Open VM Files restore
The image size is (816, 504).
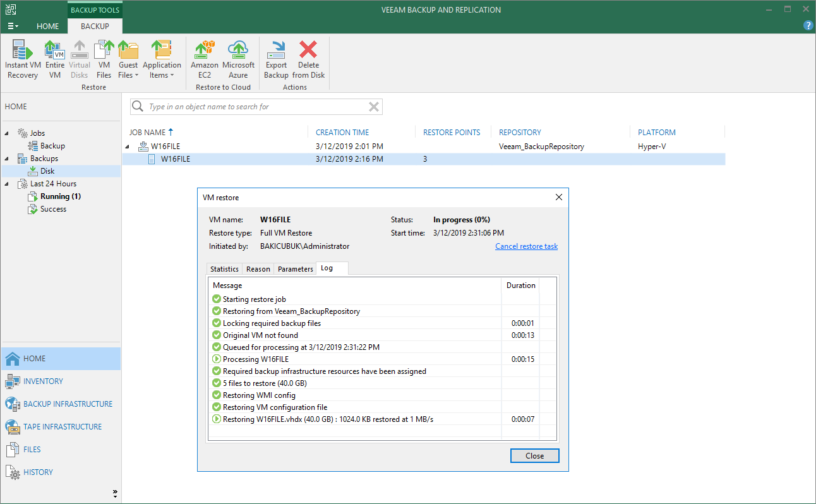click(x=104, y=59)
